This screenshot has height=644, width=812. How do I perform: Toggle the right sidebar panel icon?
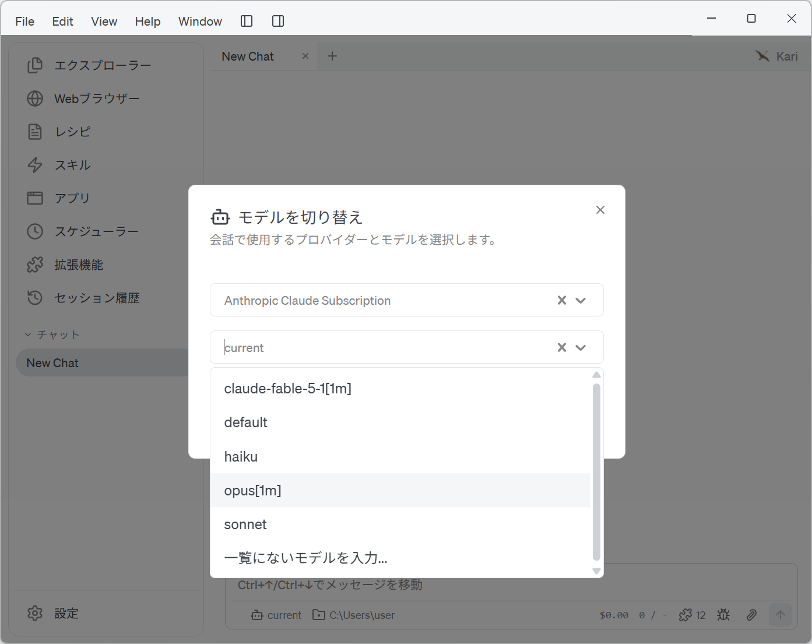278,21
